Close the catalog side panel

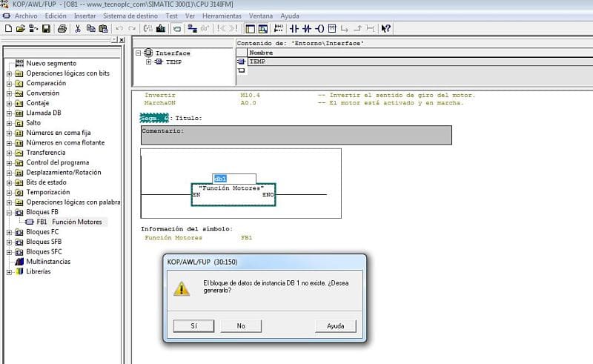[122, 40]
